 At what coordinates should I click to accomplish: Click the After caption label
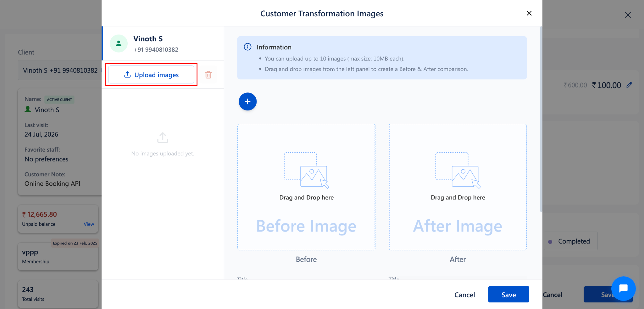click(458, 259)
